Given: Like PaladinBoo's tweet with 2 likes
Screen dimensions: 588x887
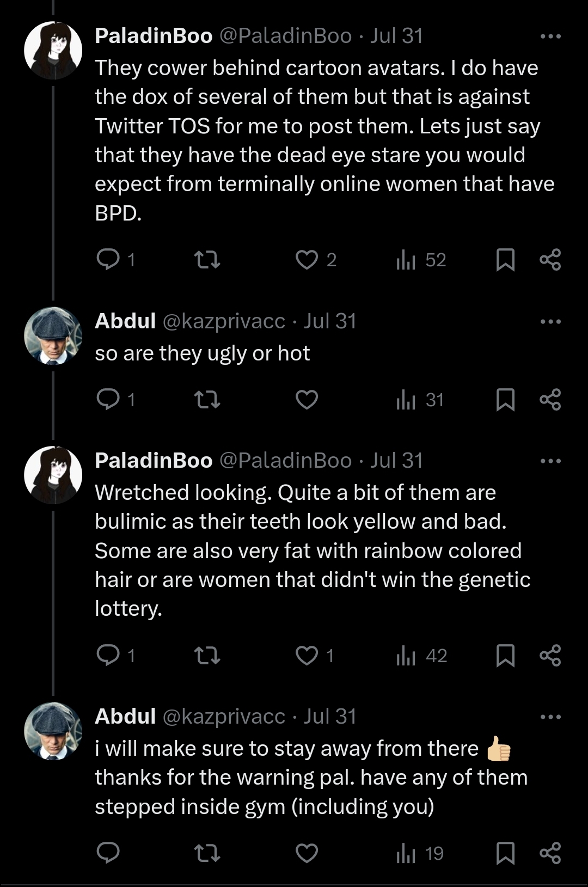Looking at the screenshot, I should (307, 260).
